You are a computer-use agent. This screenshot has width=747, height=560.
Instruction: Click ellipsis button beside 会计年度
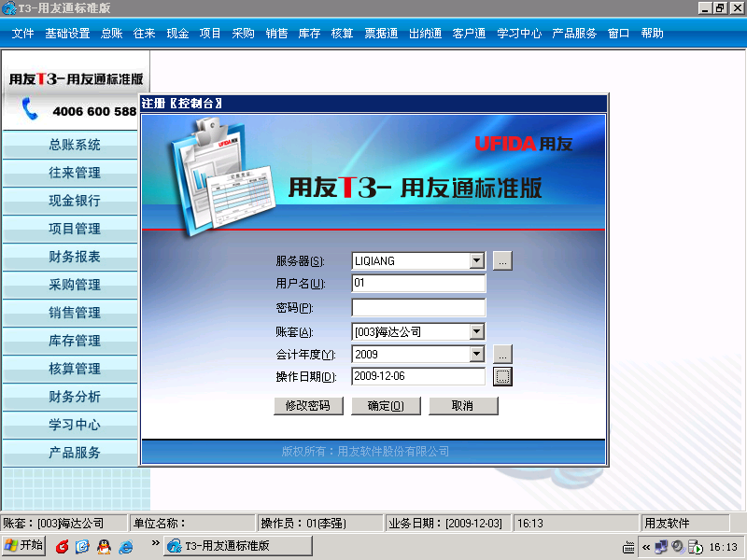[x=502, y=355]
